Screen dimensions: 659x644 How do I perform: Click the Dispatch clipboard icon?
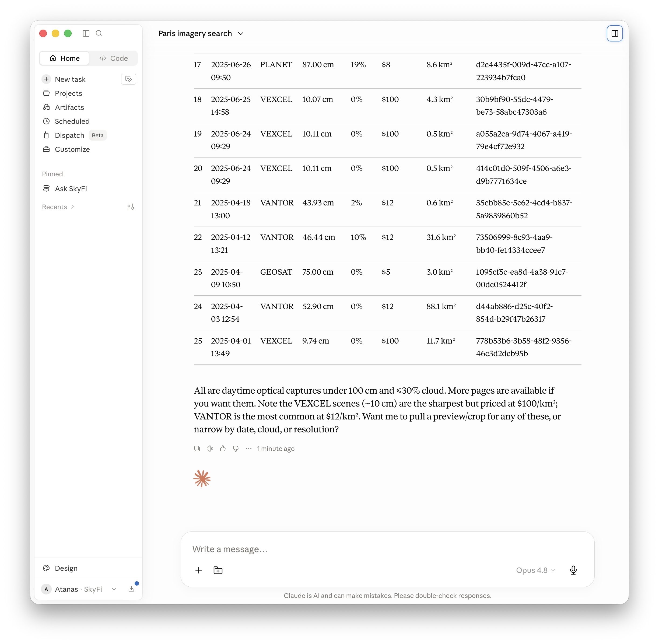(x=46, y=135)
